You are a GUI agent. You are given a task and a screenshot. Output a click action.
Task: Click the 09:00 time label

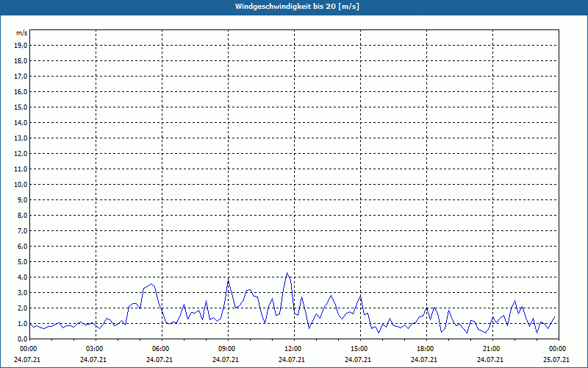tap(228, 349)
